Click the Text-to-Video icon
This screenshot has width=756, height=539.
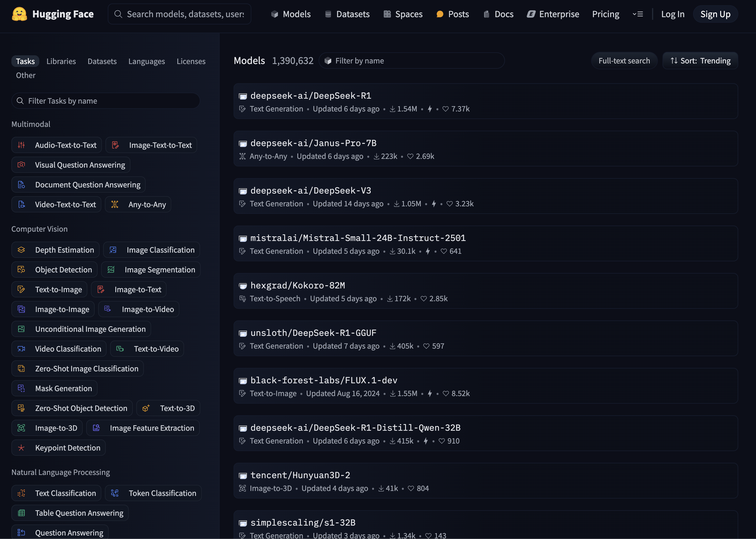(x=120, y=349)
